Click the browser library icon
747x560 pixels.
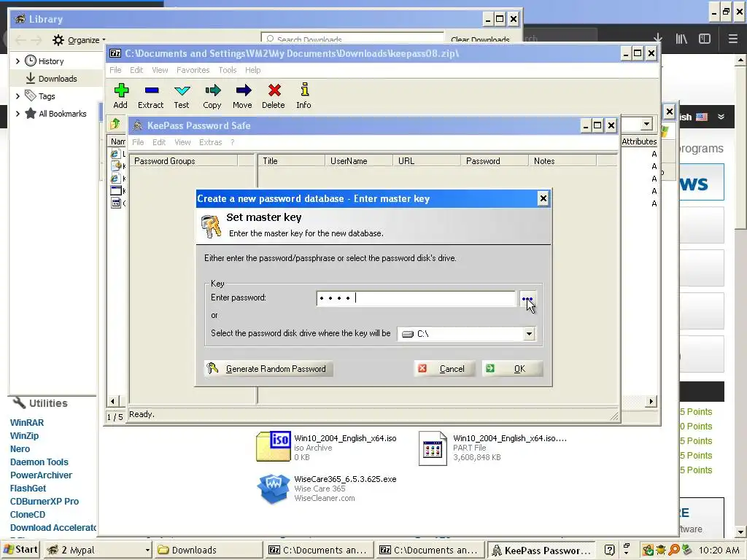pyautogui.click(x=681, y=39)
